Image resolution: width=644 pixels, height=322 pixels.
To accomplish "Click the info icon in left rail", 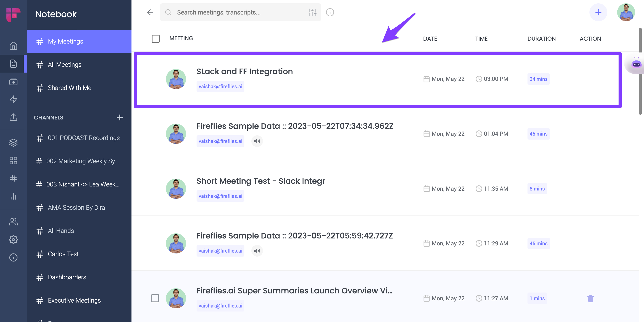I will point(13,257).
